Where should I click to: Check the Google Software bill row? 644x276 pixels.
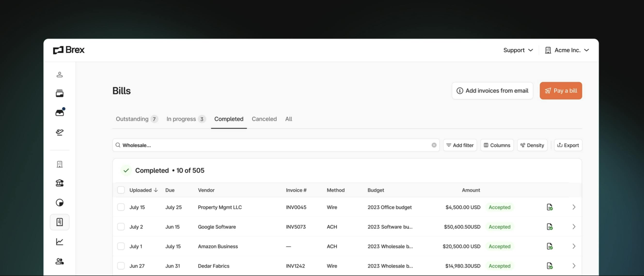[x=121, y=227]
